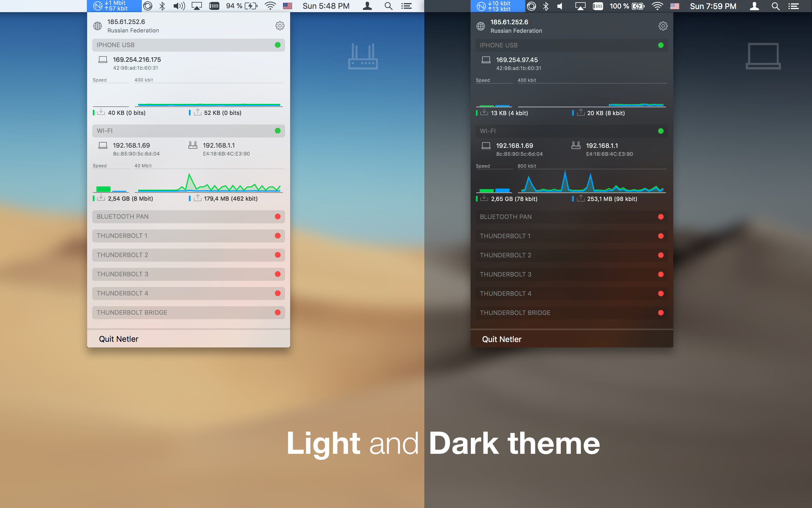Click 800 kbit scale label

pos(527,166)
